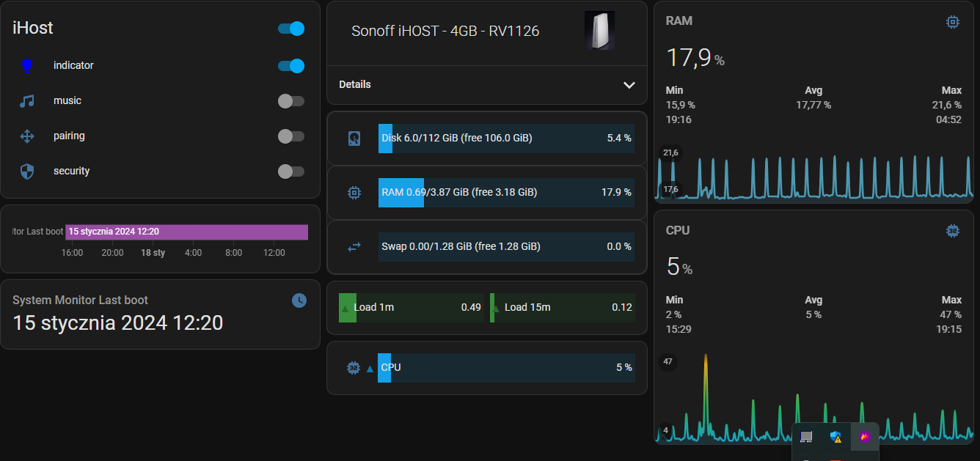Open the touchpad tray icon
The height and width of the screenshot is (461, 980).
click(806, 438)
